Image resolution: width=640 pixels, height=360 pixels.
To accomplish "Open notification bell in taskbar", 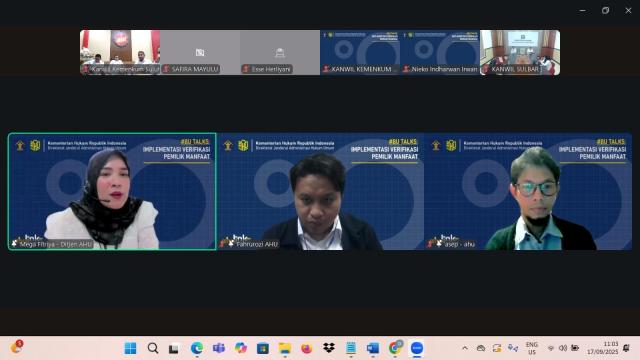I will (x=626, y=348).
